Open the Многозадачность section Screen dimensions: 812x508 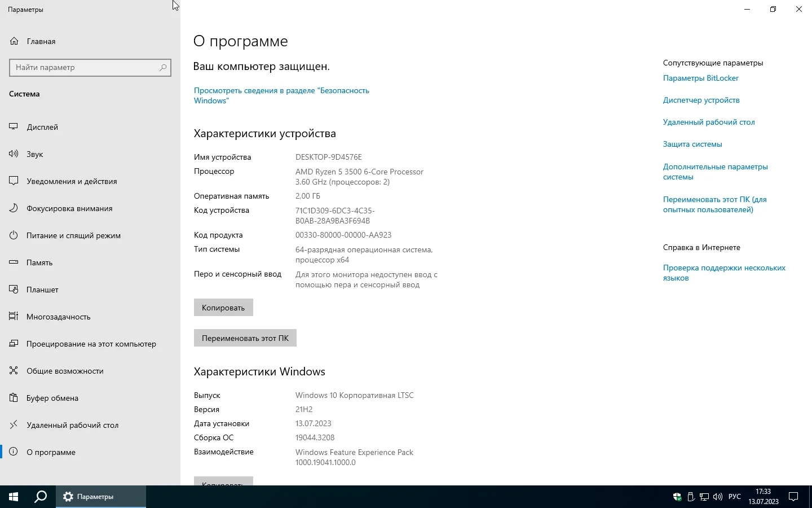click(90, 317)
